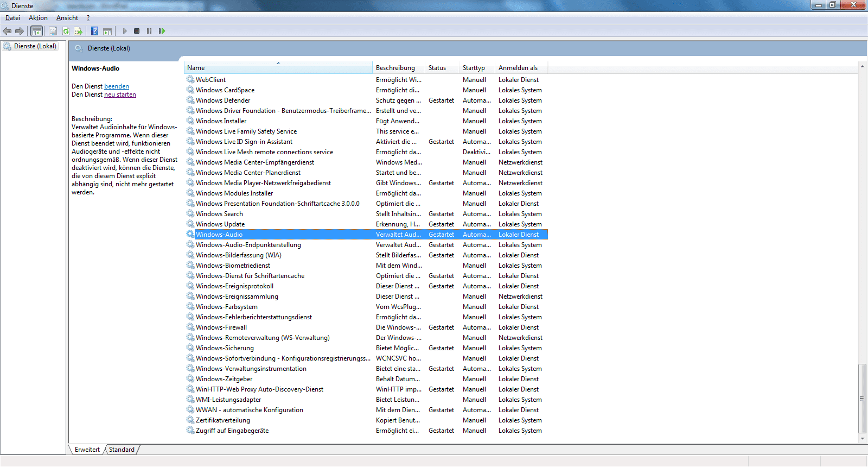This screenshot has width=868, height=467.
Task: Sort by the Name column header
Action: coord(278,68)
